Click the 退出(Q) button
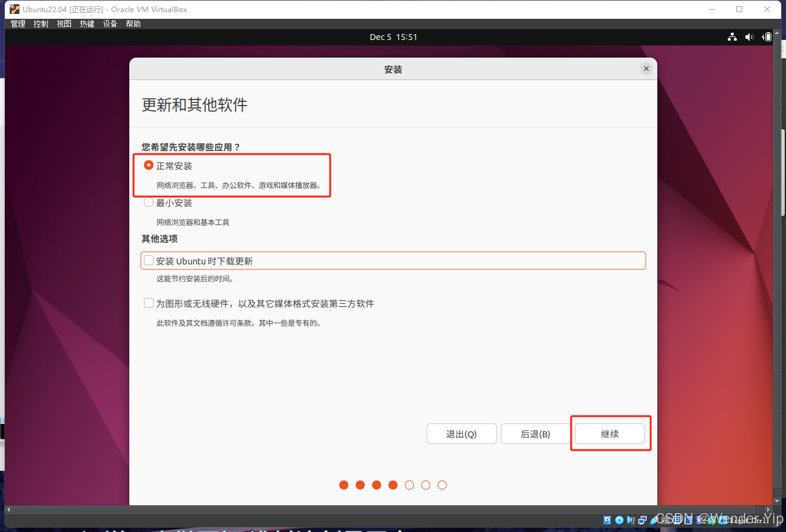 (x=462, y=434)
